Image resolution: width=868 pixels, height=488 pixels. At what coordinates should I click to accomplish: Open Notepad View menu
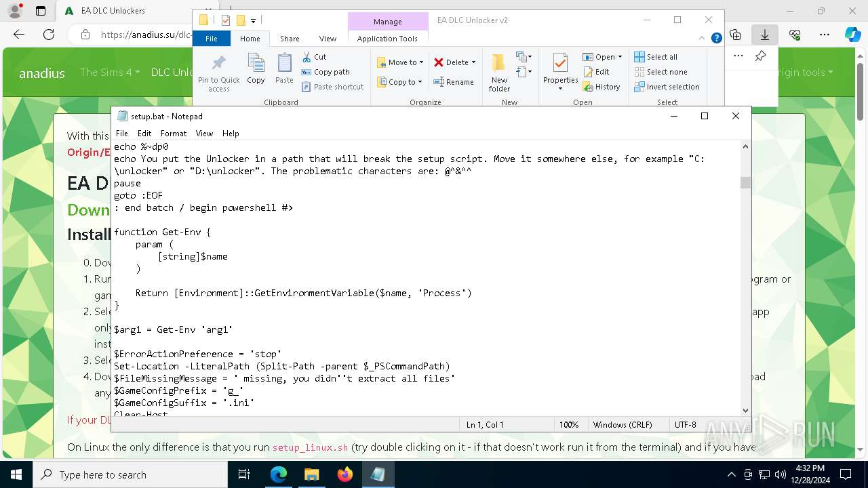click(204, 134)
